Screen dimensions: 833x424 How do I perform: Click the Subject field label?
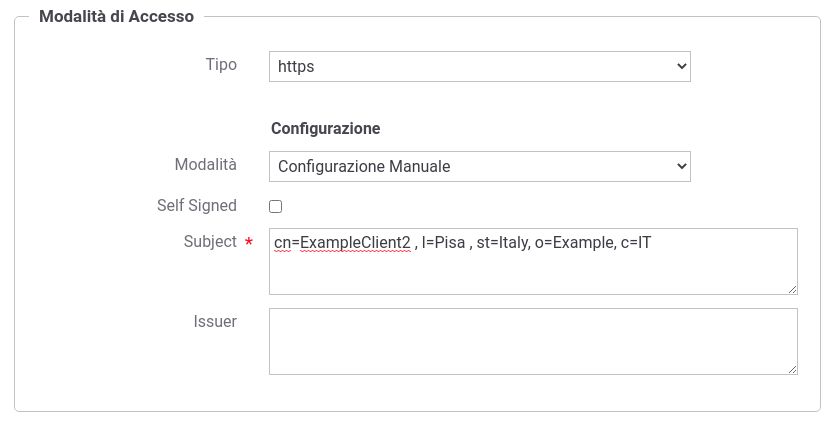[210, 241]
